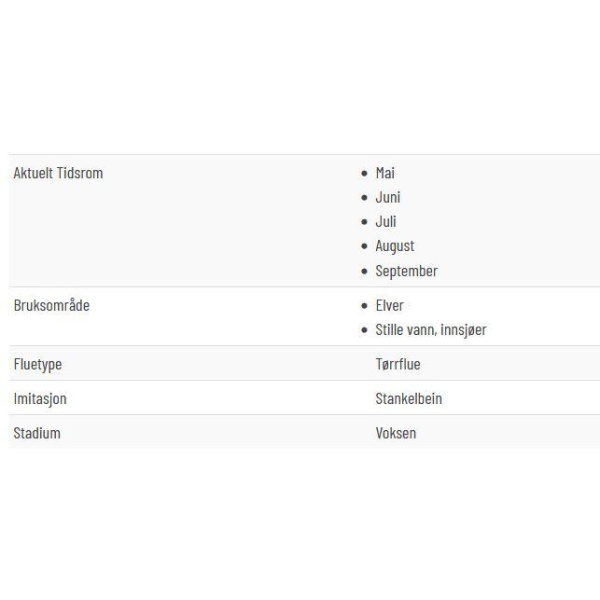This screenshot has height=600, width=600.
Task: Select the August list item
Action: (395, 246)
